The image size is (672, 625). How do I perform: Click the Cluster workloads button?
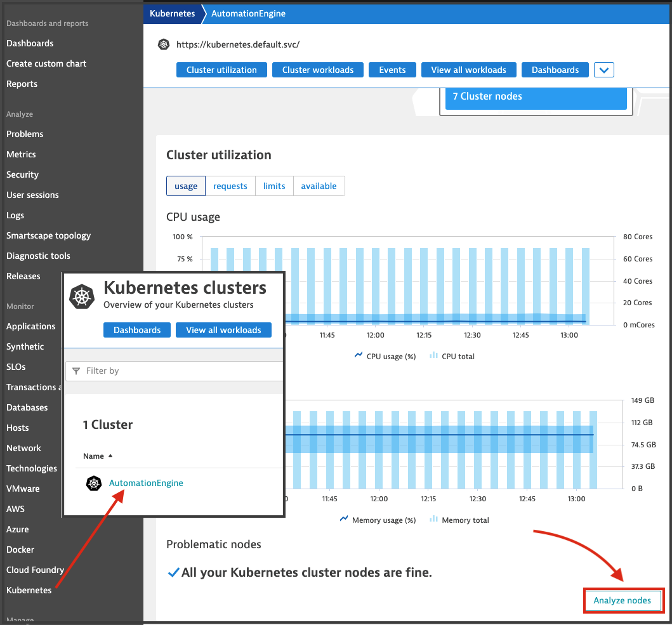tap(318, 70)
